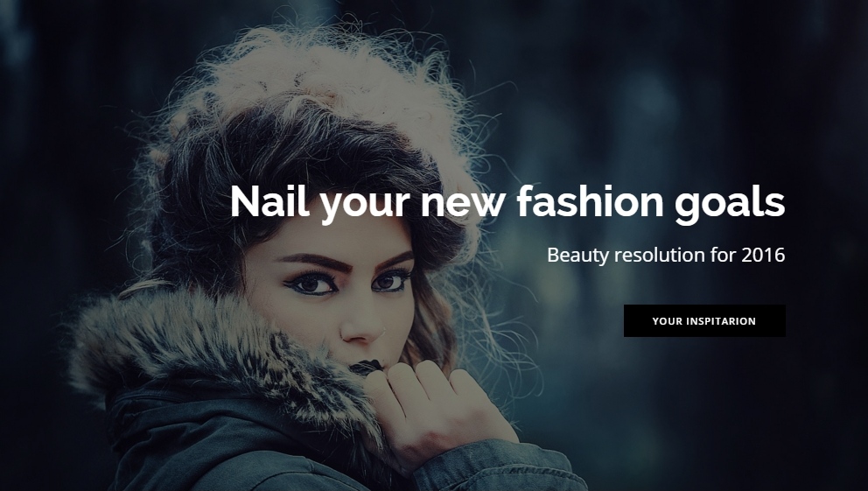868x491 pixels.
Task: Click the denim jacket sleeve
Action: 498,466
